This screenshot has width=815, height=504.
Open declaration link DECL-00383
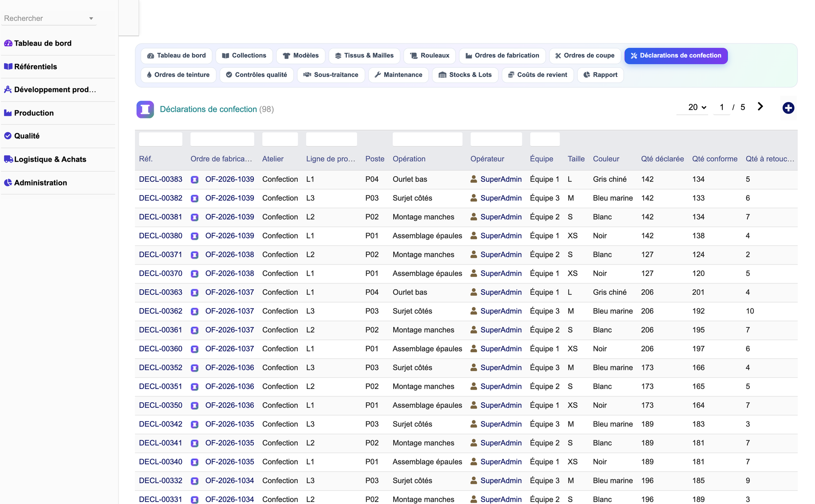pyautogui.click(x=160, y=179)
